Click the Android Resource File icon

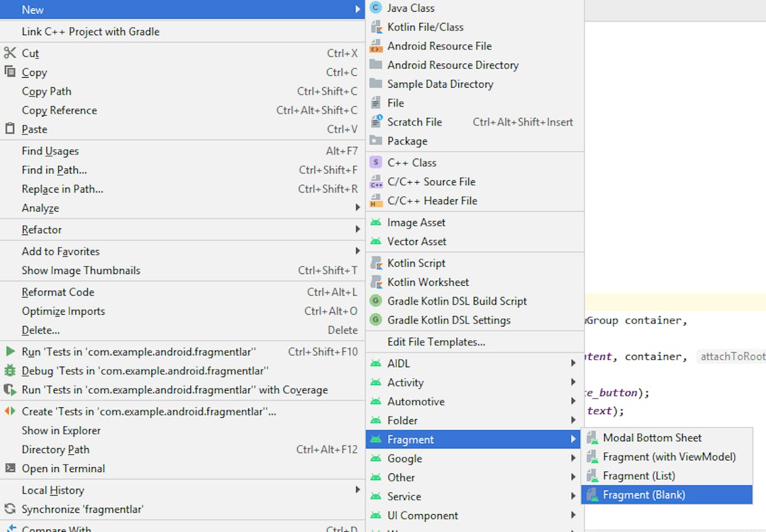tap(376, 46)
